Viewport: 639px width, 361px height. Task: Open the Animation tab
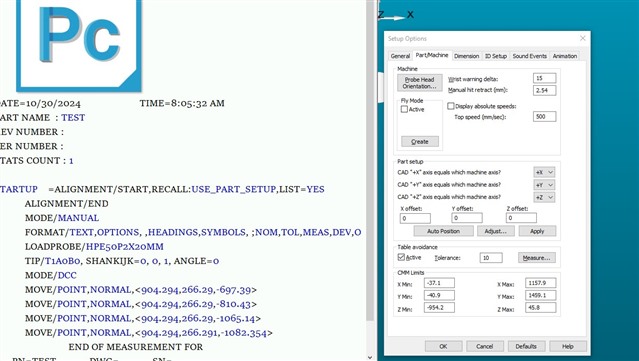tap(564, 56)
